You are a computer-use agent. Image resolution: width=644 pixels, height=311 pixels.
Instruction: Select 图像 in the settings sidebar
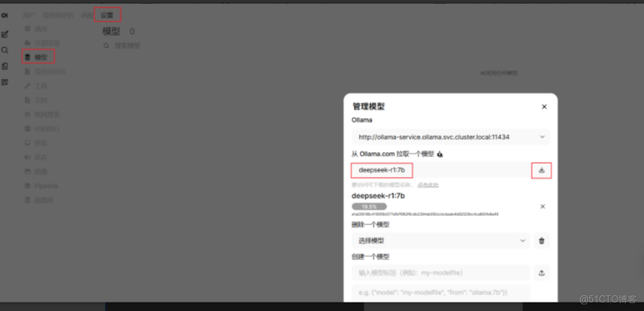(36, 171)
